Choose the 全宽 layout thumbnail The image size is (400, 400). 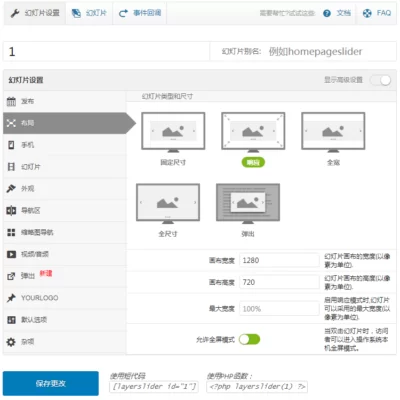point(333,132)
